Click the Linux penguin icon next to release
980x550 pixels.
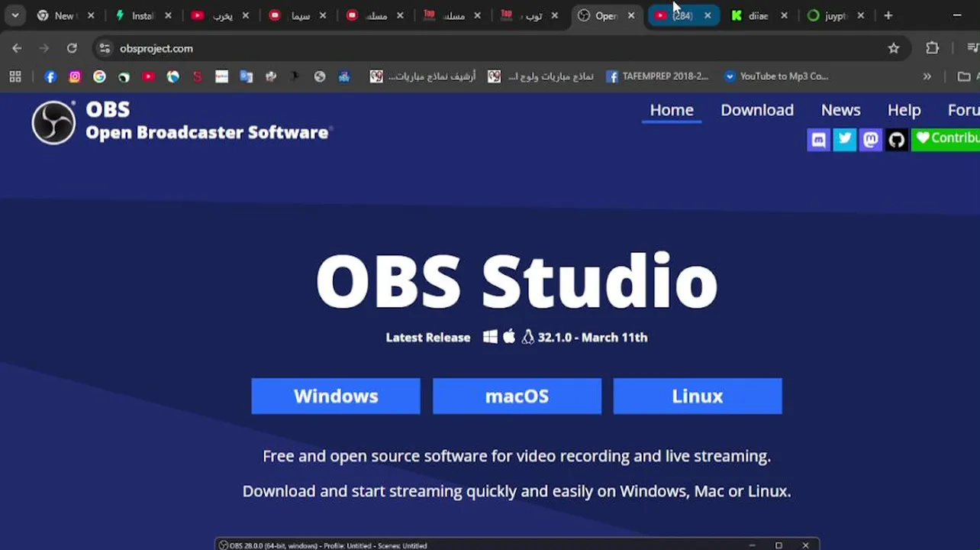(x=527, y=337)
